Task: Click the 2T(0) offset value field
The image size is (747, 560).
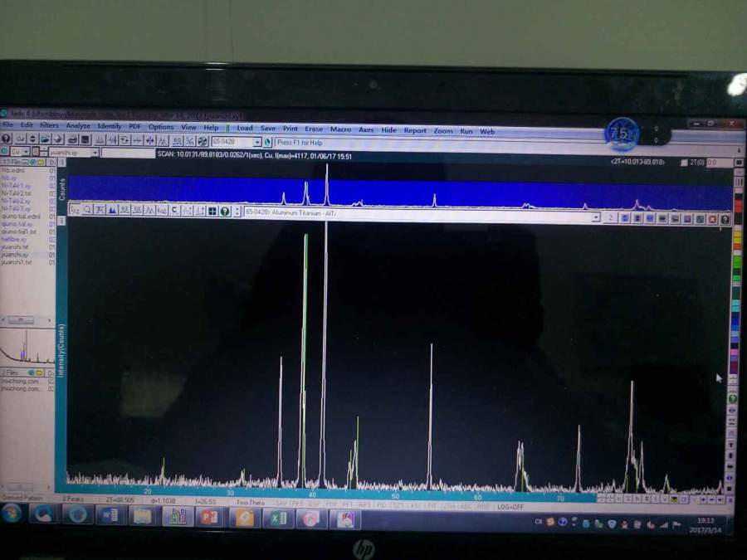Action: 719,163
